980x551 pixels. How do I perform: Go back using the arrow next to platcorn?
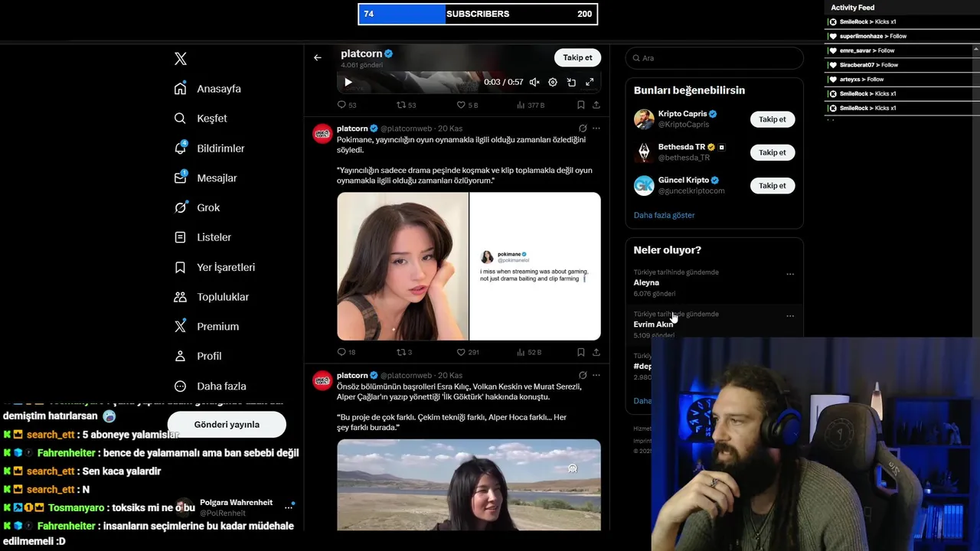coord(318,57)
